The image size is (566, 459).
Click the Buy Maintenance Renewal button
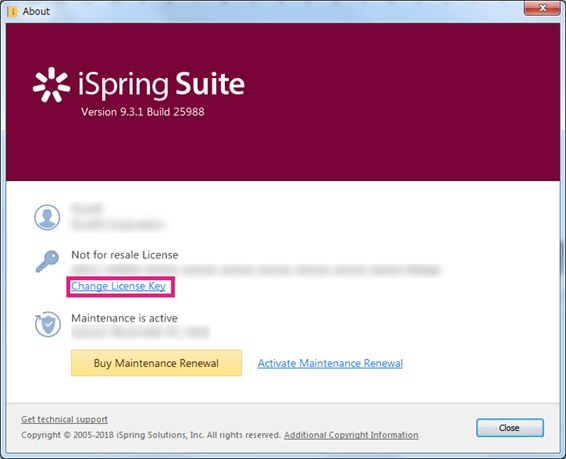(156, 363)
